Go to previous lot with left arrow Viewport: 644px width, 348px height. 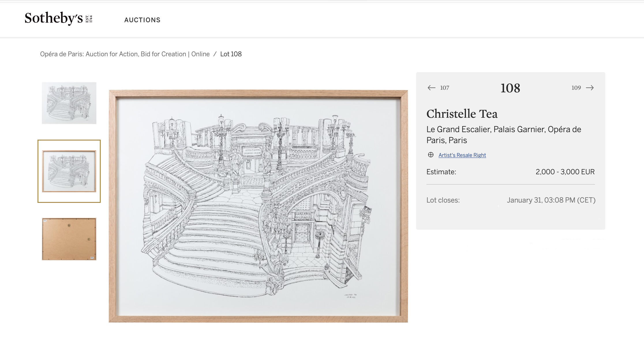coord(431,88)
